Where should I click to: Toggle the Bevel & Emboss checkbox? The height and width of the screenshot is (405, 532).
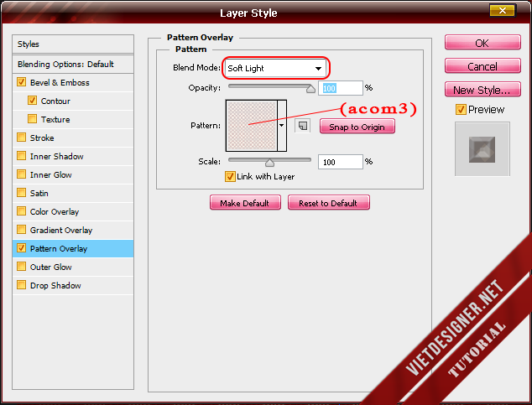[x=21, y=82]
